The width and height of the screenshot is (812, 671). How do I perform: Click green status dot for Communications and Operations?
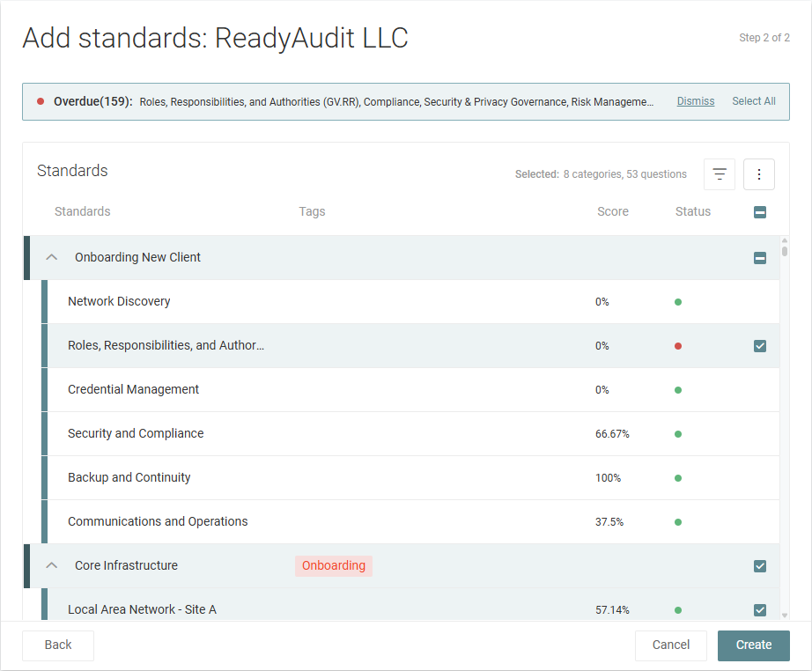678,522
